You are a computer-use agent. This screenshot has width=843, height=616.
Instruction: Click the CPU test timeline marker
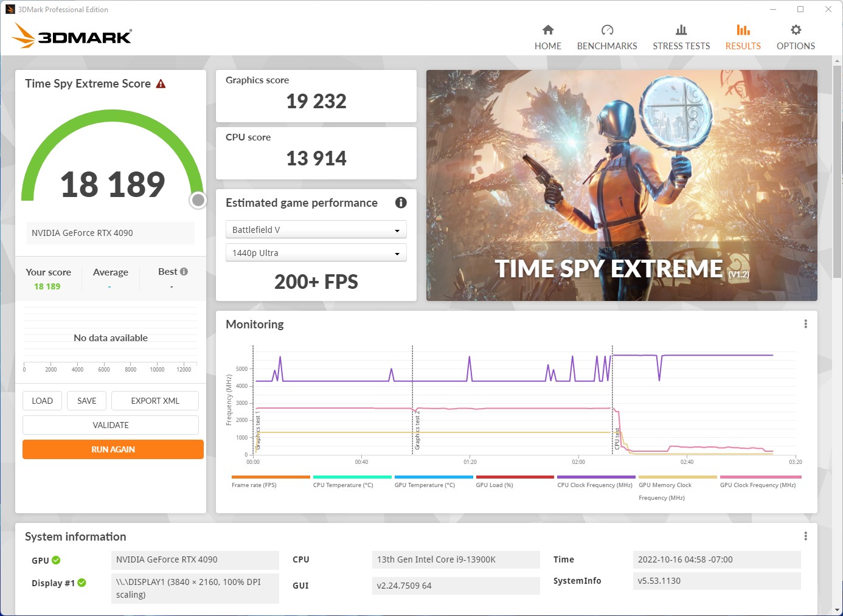tap(617, 438)
